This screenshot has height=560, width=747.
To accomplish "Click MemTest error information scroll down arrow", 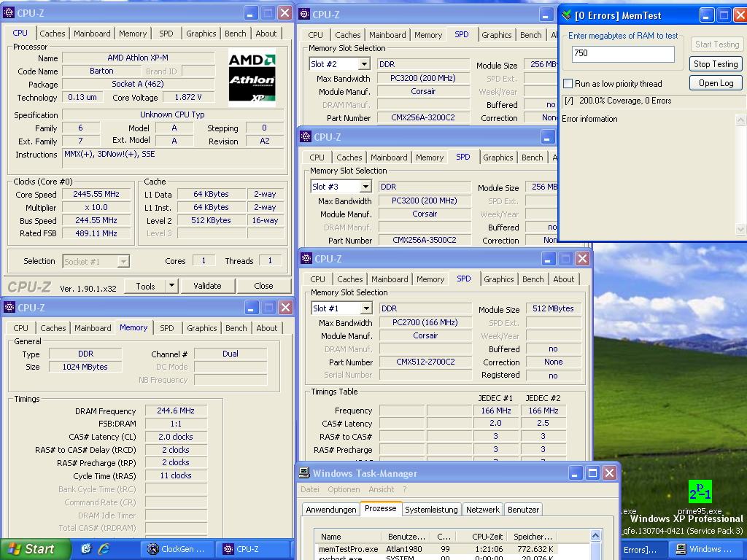I will point(741,230).
